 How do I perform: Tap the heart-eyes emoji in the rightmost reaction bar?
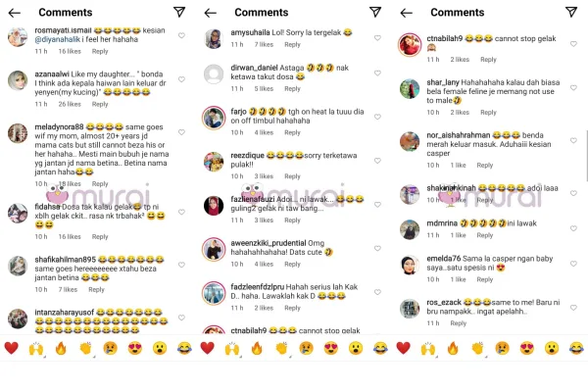point(527,348)
